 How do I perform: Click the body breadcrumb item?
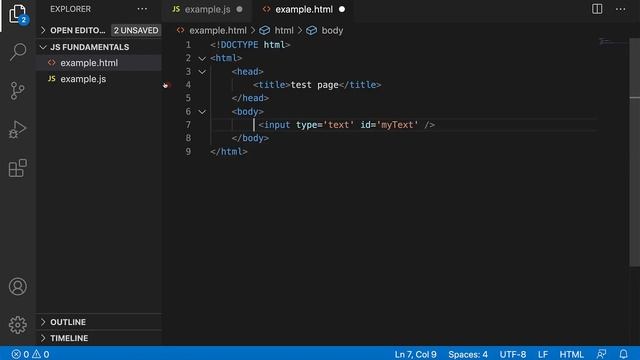[332, 31]
